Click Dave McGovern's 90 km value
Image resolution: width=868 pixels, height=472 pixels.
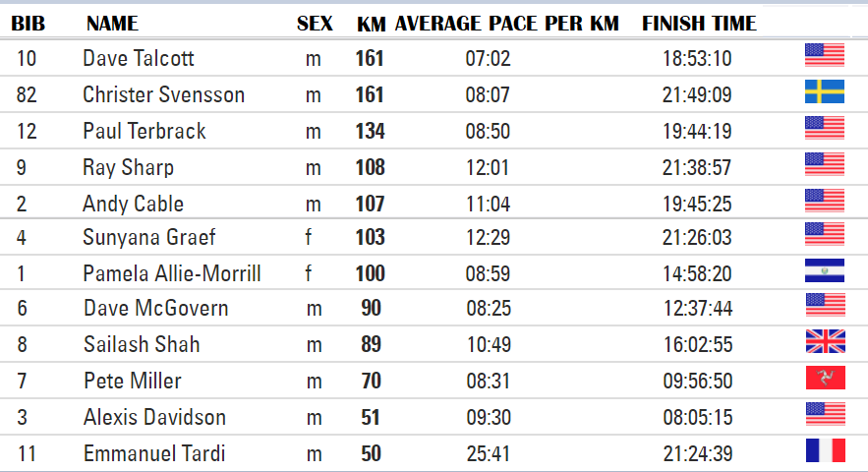tap(371, 308)
